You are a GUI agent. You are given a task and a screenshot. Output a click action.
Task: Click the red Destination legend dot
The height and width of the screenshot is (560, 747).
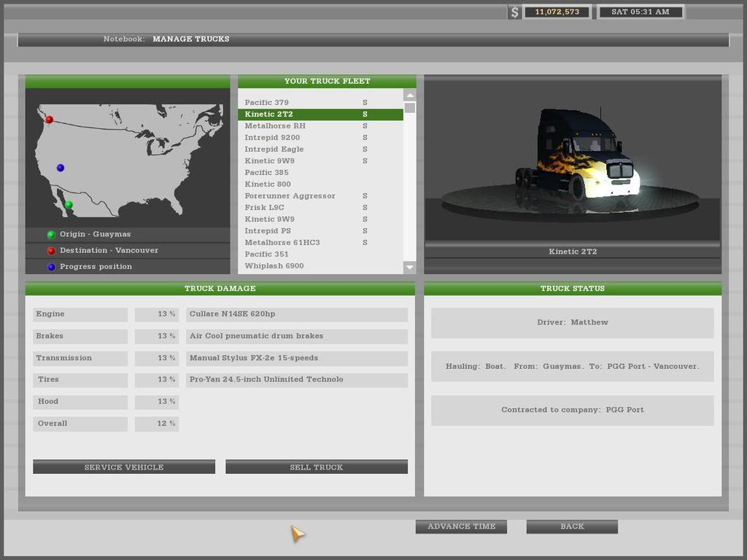pyautogui.click(x=51, y=251)
